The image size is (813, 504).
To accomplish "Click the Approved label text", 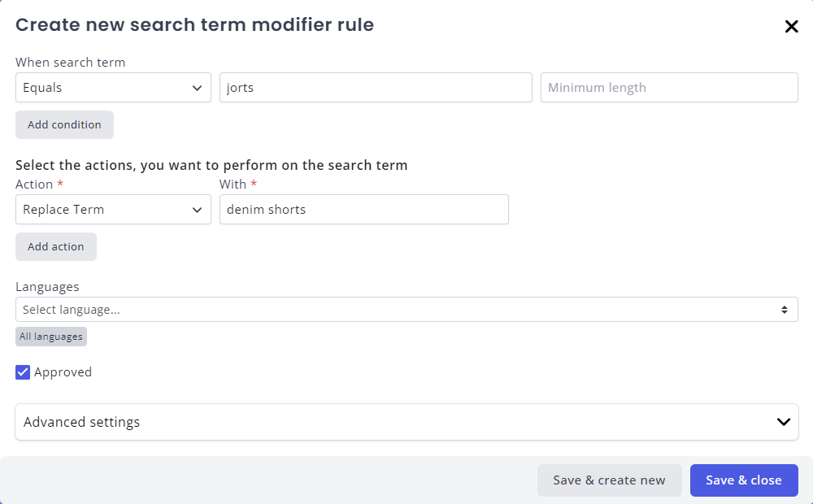I will coord(63,372).
